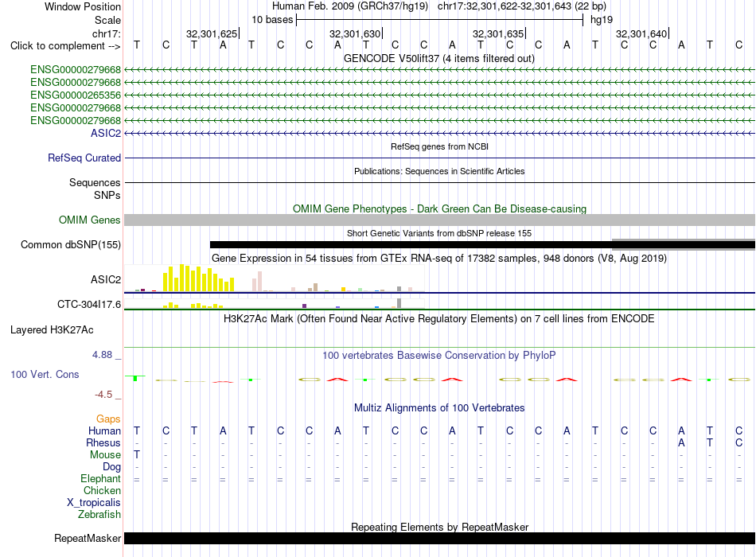Open the RefSeq Curated track label
Image resolution: width=756 pixels, height=557 pixels.
click(84, 158)
